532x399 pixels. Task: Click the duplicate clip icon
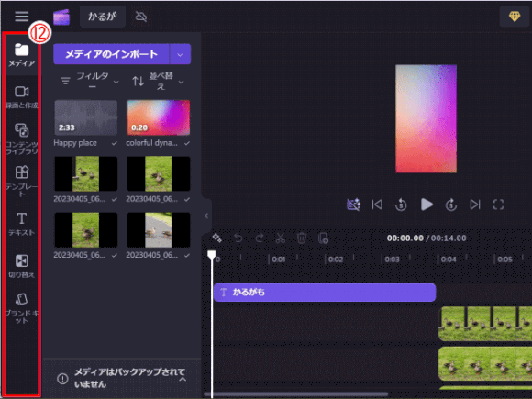point(323,238)
